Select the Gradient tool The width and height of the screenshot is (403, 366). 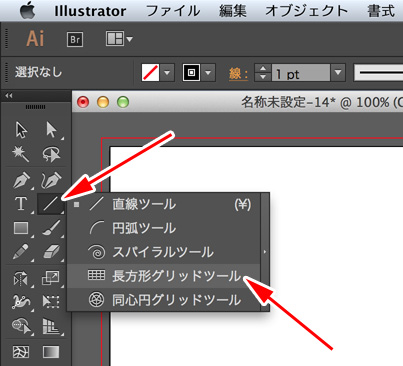(51, 352)
